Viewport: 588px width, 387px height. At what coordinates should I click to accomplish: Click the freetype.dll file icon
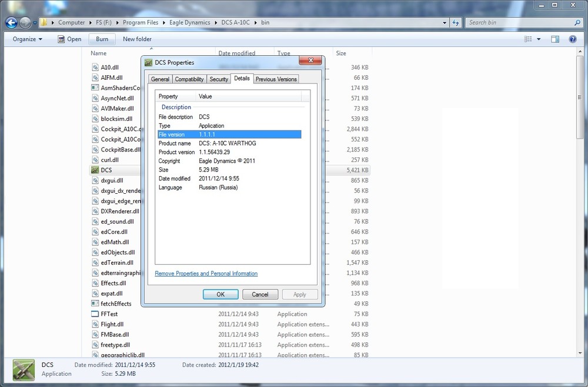pyautogui.click(x=95, y=345)
